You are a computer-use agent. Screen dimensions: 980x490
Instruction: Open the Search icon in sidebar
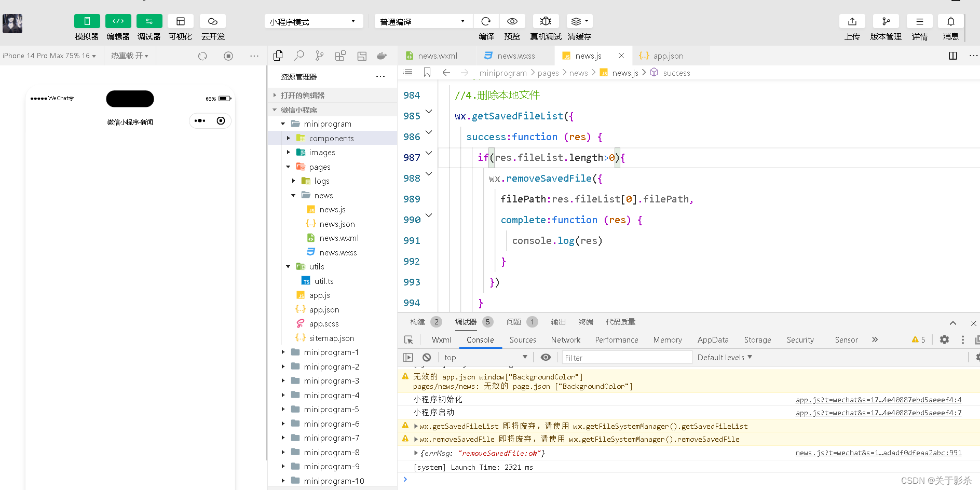pos(299,56)
